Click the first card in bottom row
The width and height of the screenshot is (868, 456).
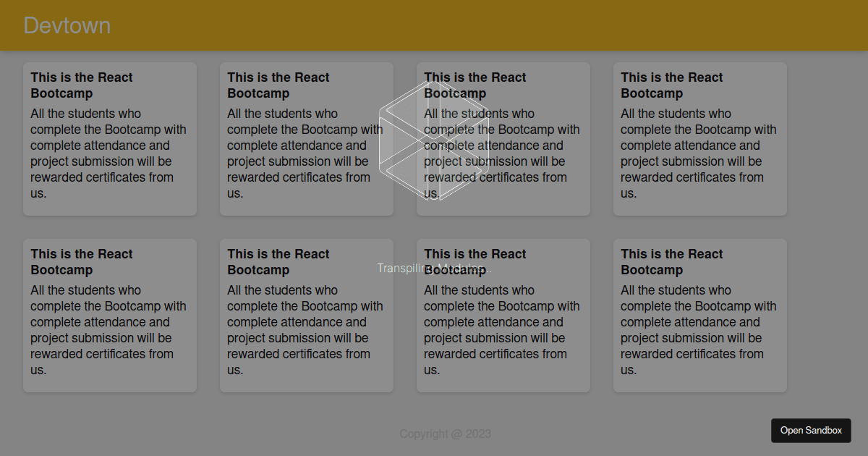click(x=109, y=315)
